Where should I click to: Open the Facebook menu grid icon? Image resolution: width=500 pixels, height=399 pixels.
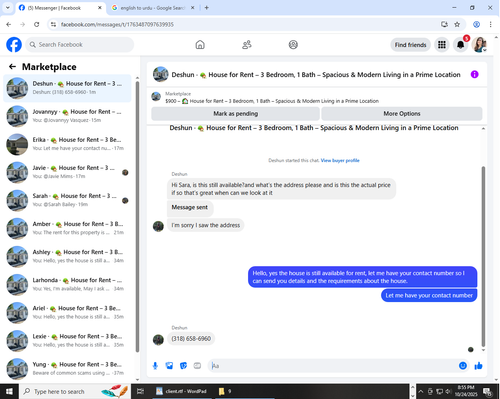pos(442,45)
